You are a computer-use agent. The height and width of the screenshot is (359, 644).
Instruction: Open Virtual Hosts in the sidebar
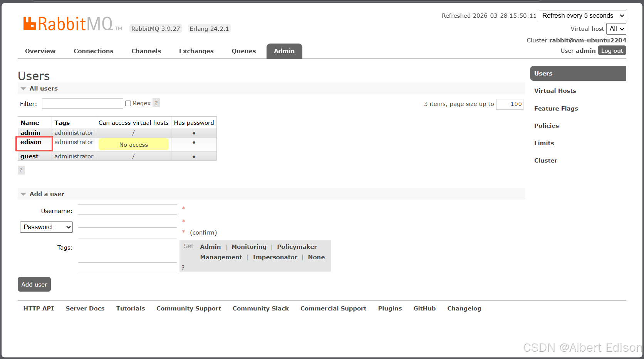(555, 91)
